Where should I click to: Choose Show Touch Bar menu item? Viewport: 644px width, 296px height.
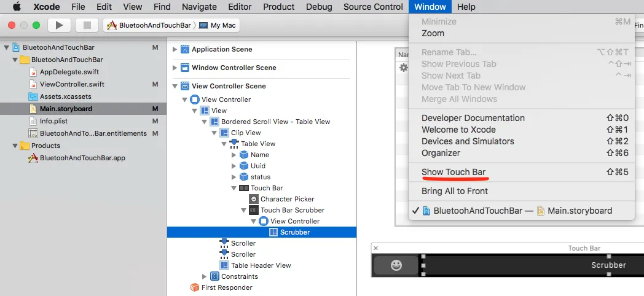(453, 172)
